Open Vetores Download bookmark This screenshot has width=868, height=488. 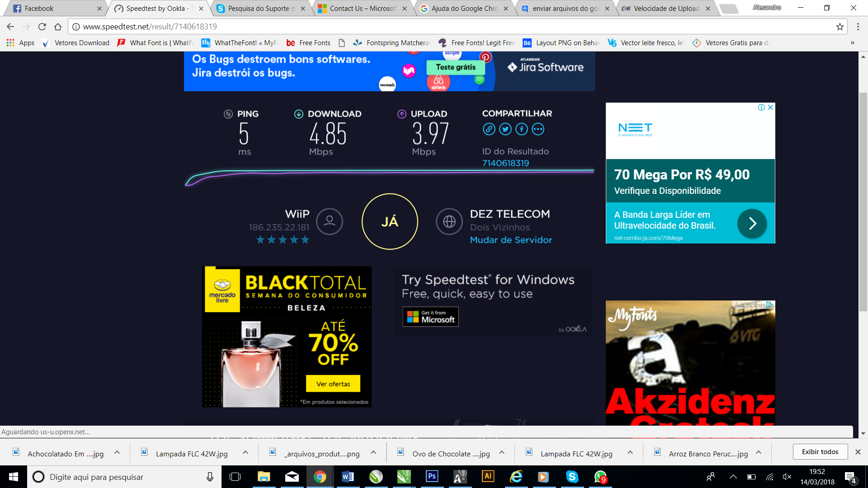76,43
